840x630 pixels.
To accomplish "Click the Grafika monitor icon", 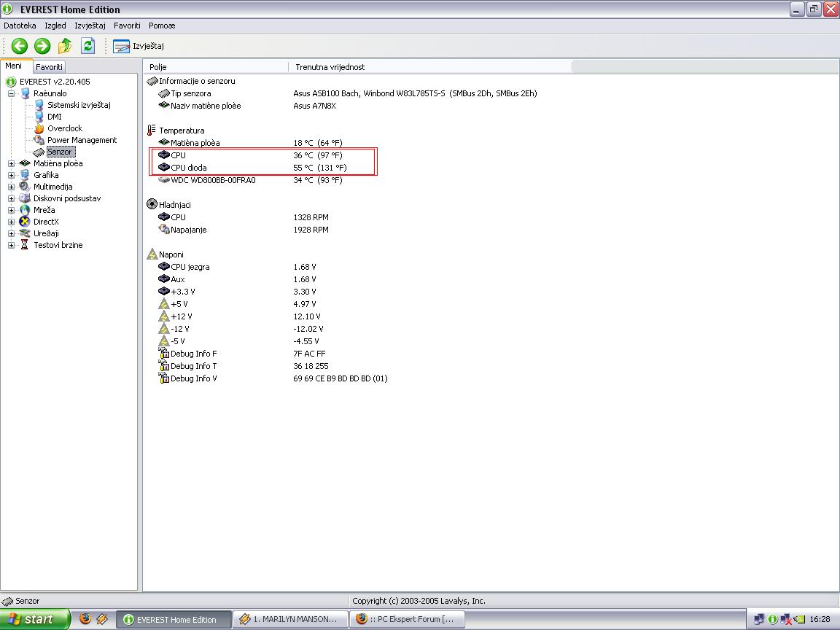I will click(25, 175).
